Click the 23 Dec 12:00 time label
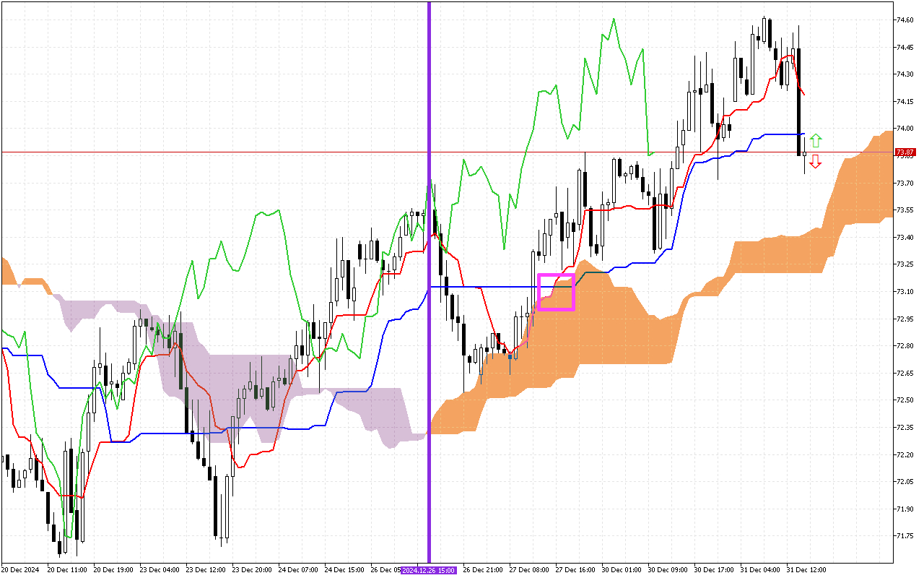 [x=206, y=570]
